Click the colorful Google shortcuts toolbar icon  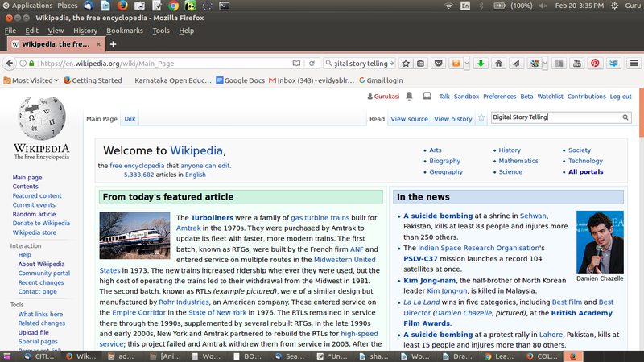535,64
